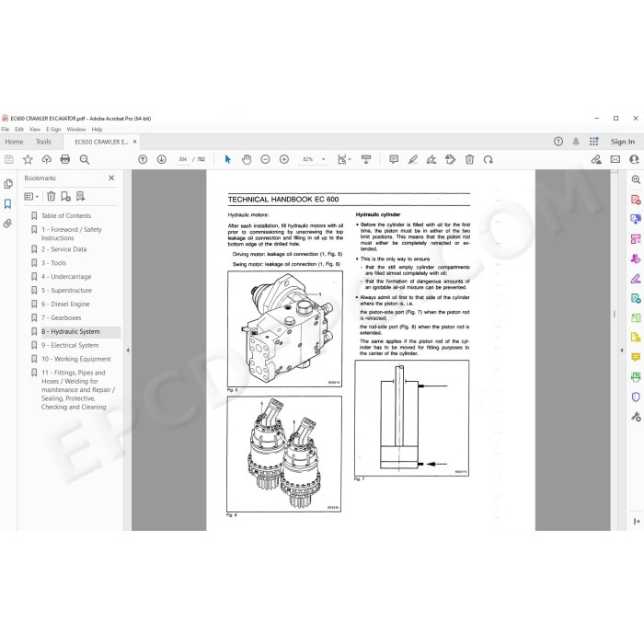The image size is (644, 644).
Task: Open bookmark 9 - Electrical System
Action: 70,345
